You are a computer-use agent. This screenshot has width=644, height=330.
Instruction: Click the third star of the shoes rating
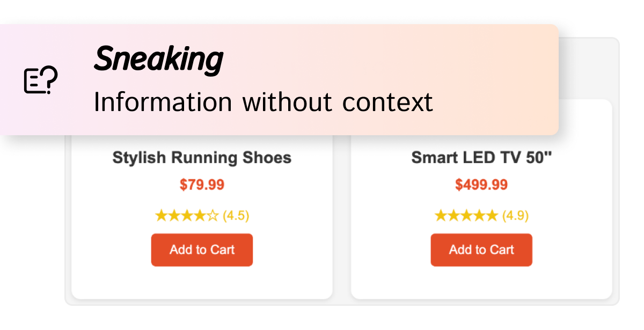(187, 216)
